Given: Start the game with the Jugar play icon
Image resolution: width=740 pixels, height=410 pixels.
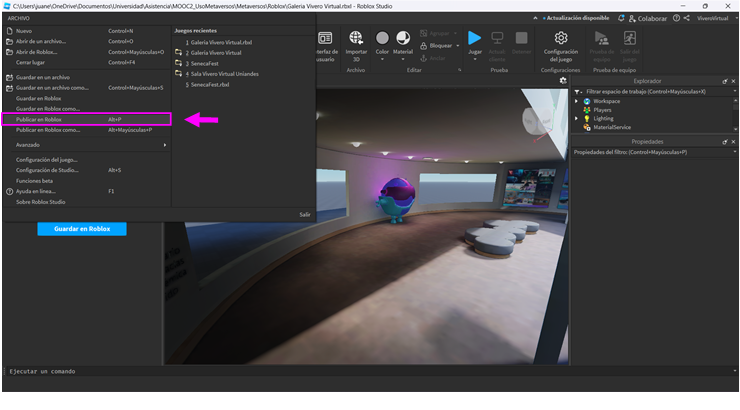Looking at the screenshot, I should point(474,38).
